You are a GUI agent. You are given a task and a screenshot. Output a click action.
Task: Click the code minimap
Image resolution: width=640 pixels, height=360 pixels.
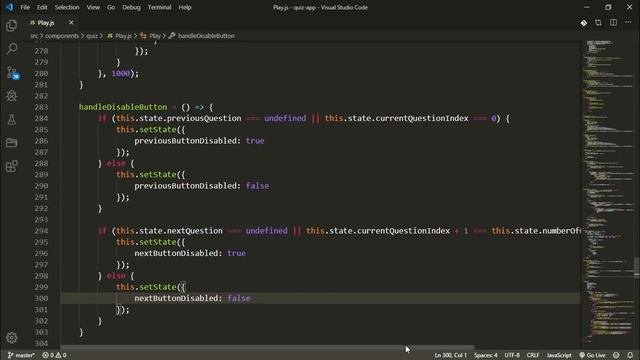click(x=607, y=192)
